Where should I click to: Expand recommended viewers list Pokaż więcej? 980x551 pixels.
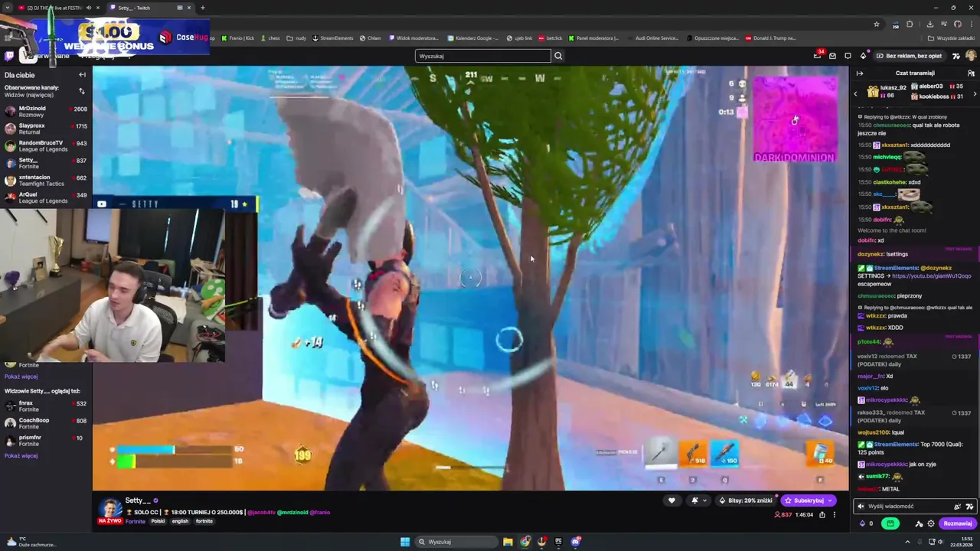[x=21, y=455]
